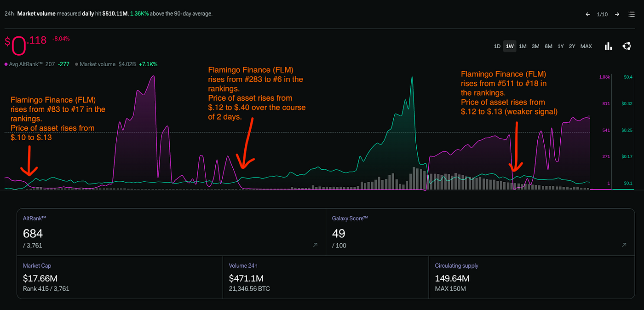Click the circular nodes icon beside bar chart
The image size is (644, 310).
tap(626, 46)
